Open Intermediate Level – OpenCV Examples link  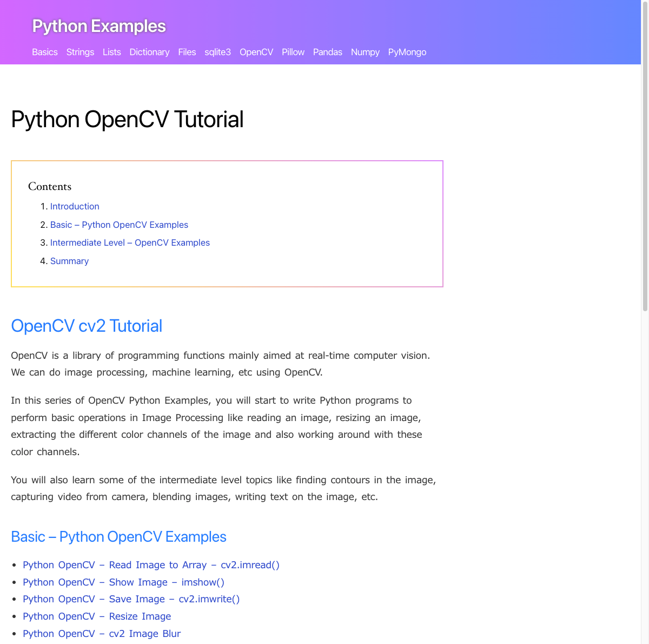pos(130,242)
